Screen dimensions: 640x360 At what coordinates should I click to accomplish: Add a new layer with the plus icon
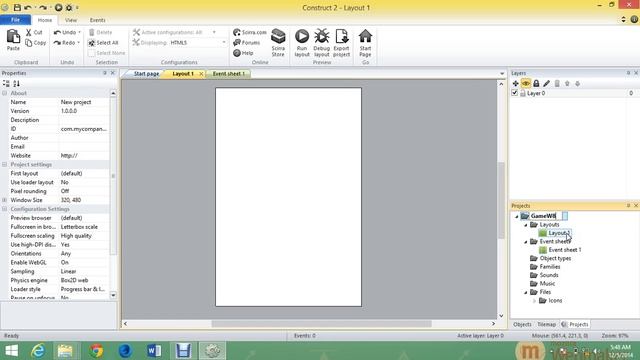pyautogui.click(x=516, y=84)
